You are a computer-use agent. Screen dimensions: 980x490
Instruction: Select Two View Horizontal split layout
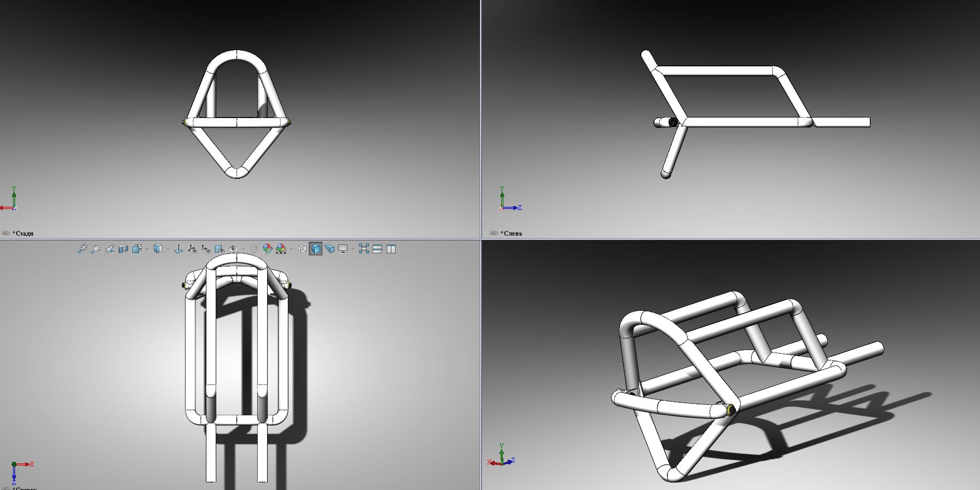click(377, 249)
